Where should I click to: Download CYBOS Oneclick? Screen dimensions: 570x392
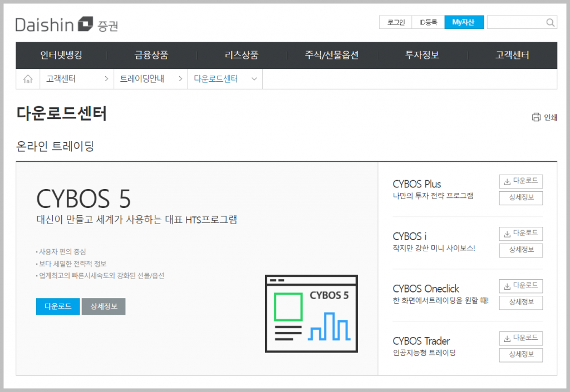pos(521,286)
